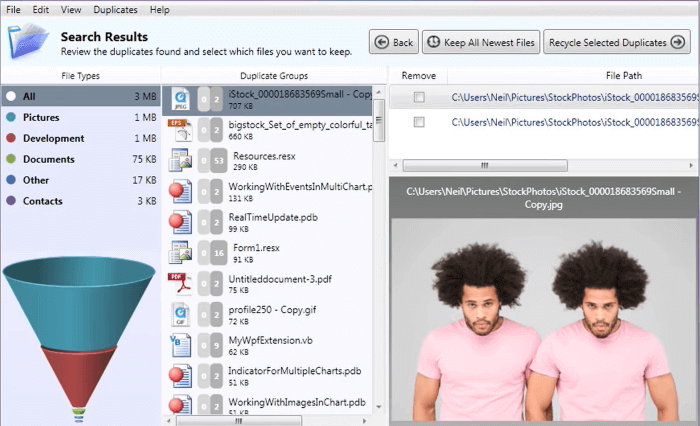Click the IndicatorForMultipleCharts.pdb file icon
This screenshot has height=426, width=700.
[x=180, y=376]
